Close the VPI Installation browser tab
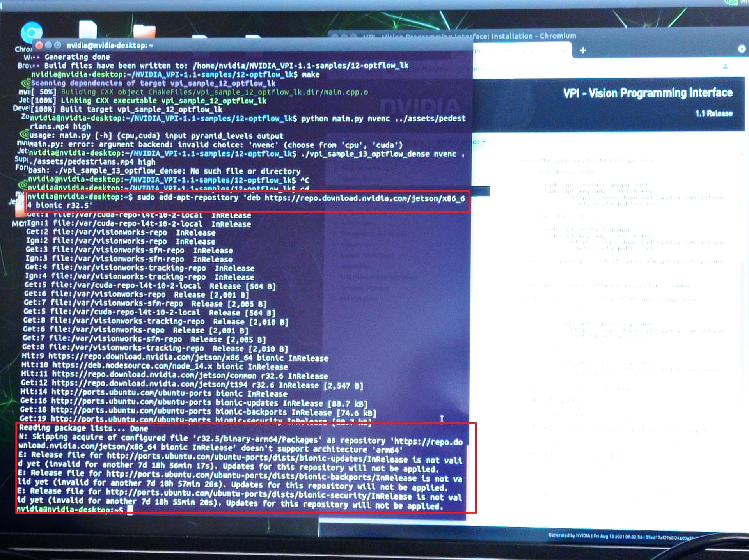Screen dimensions: 749x560 (x=563, y=51)
